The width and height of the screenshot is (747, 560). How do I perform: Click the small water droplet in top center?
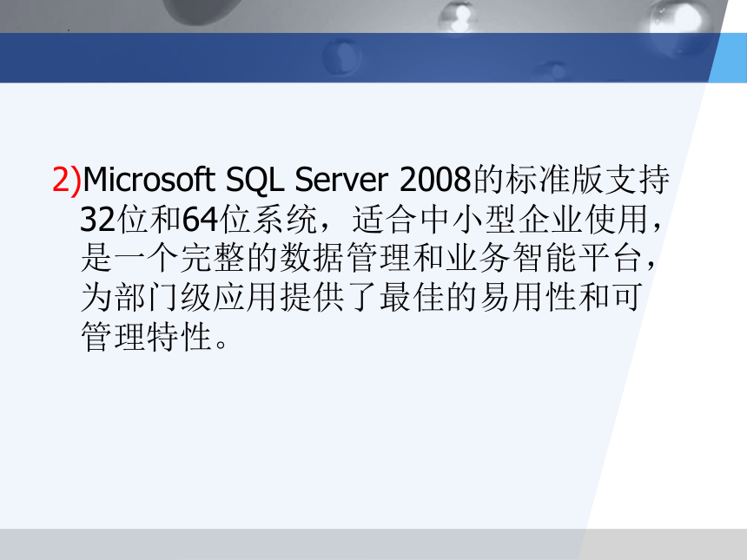coord(459,18)
